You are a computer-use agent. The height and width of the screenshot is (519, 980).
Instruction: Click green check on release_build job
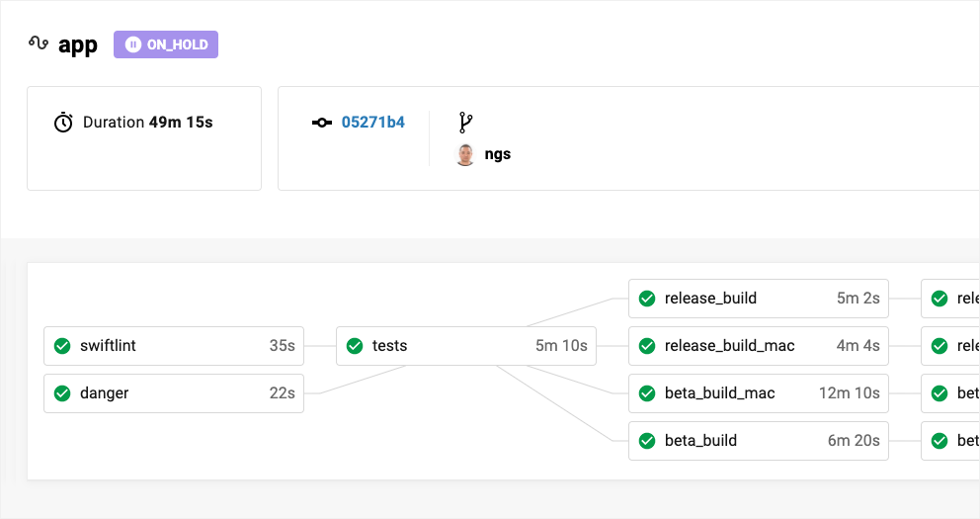pos(647,299)
